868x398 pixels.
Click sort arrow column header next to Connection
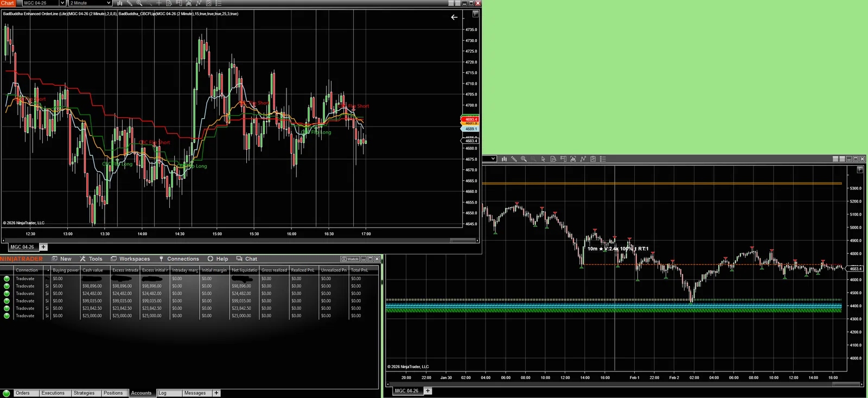[x=48, y=270]
